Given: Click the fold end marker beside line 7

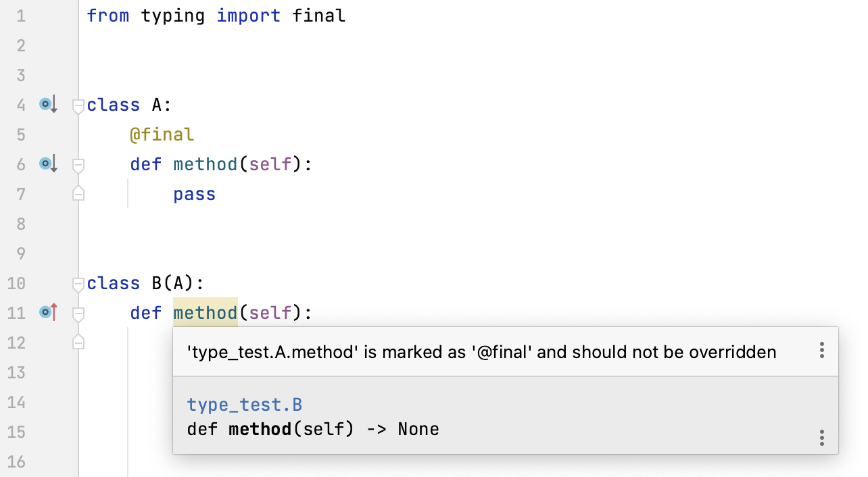Looking at the screenshot, I should (x=78, y=194).
